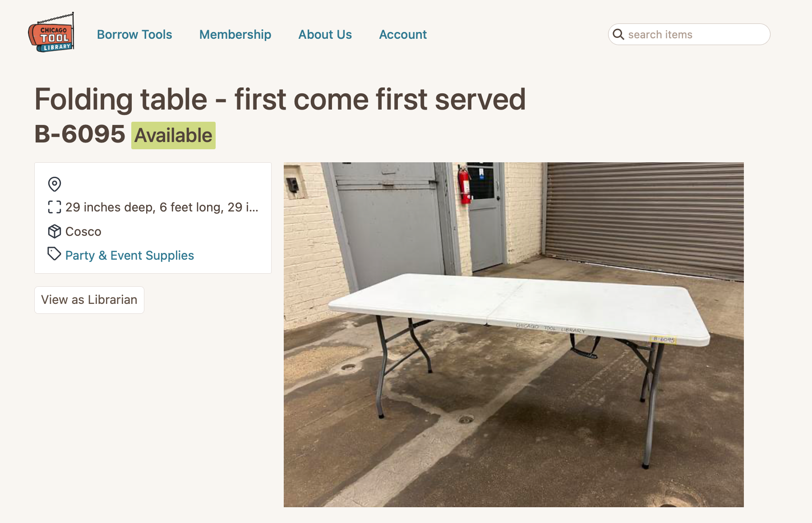Click the Folding table page title
Viewport: 812px width, 523px height.
click(x=280, y=99)
